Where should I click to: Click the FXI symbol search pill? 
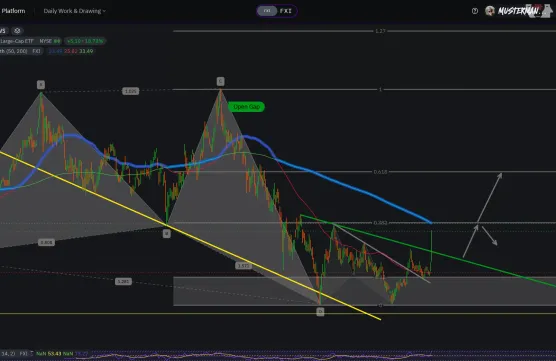tap(277, 11)
